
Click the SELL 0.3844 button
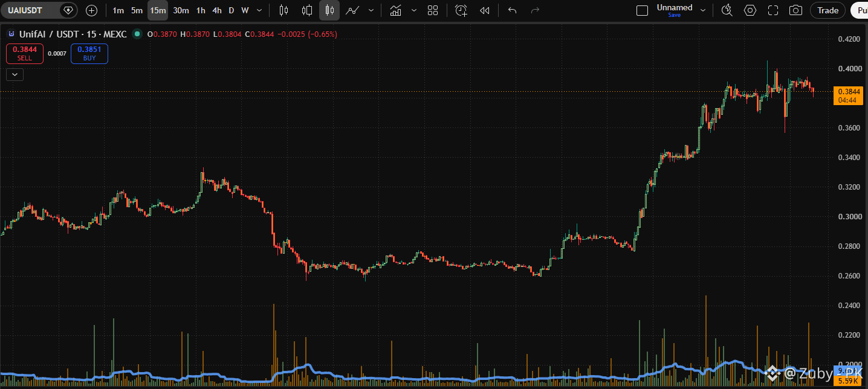[25, 54]
